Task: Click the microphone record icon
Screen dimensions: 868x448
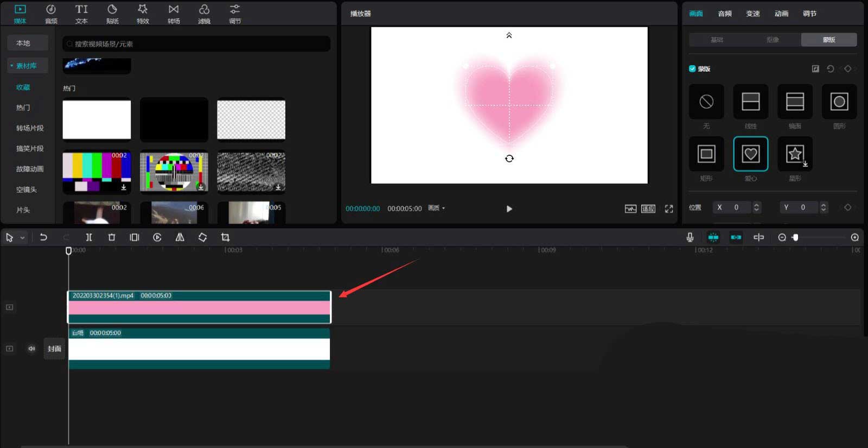Action: (690, 237)
